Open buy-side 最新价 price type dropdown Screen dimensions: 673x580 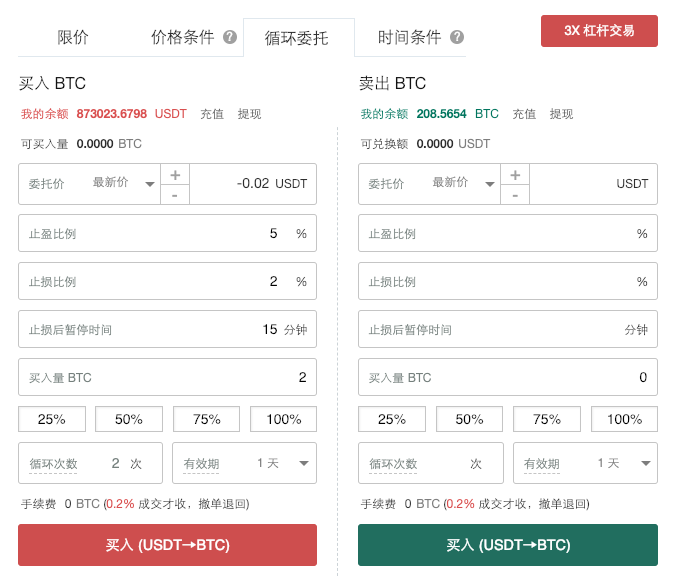click(124, 183)
